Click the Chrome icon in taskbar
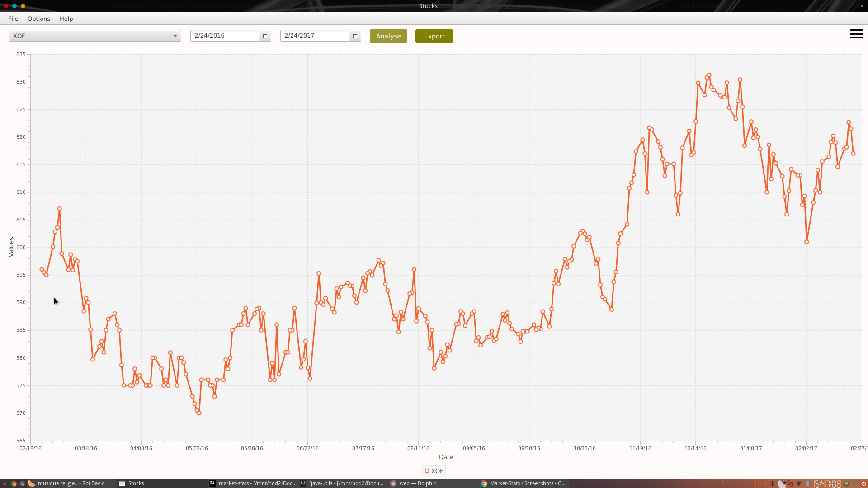868x488 pixels. click(14, 483)
